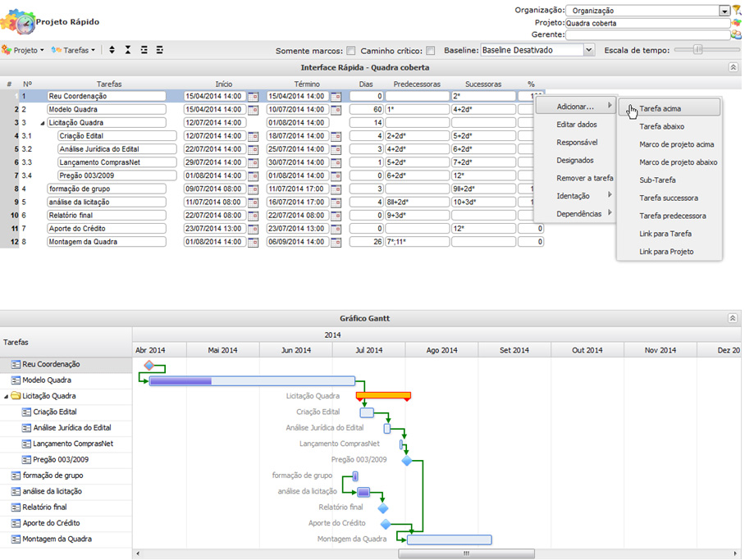Click the outdent task icon in toolbar
745x560 pixels.
(160, 50)
